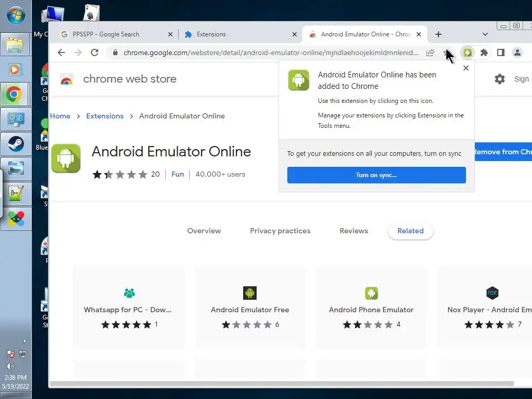Viewport: 532px width, 399px height.
Task: Click the Nox Player hexagon icon
Action: tap(493, 293)
